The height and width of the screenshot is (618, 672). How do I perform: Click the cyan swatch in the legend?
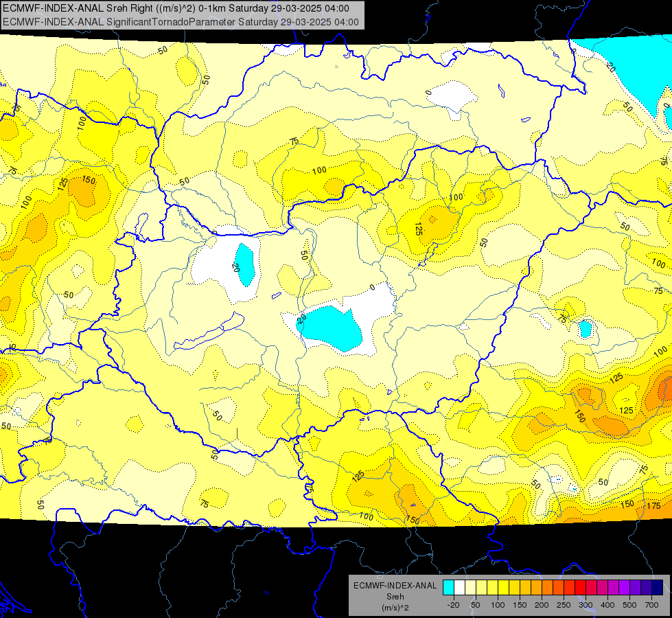click(x=448, y=588)
